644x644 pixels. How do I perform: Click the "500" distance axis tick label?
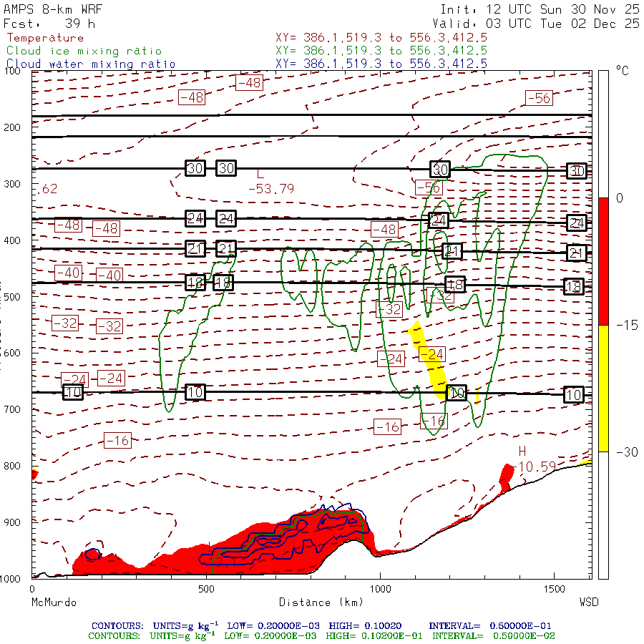(x=206, y=589)
